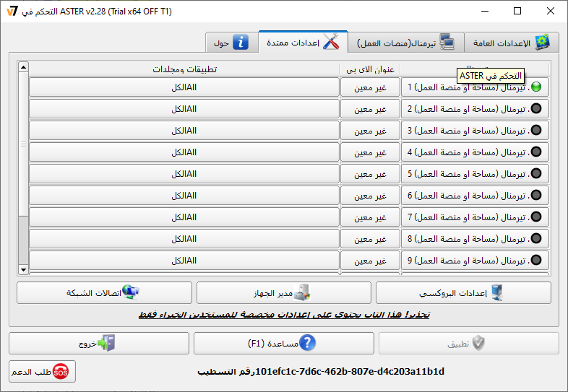This screenshot has height=392, width=568.
Task: Click the monitors icon on the terminals tab
Action: click(x=447, y=42)
